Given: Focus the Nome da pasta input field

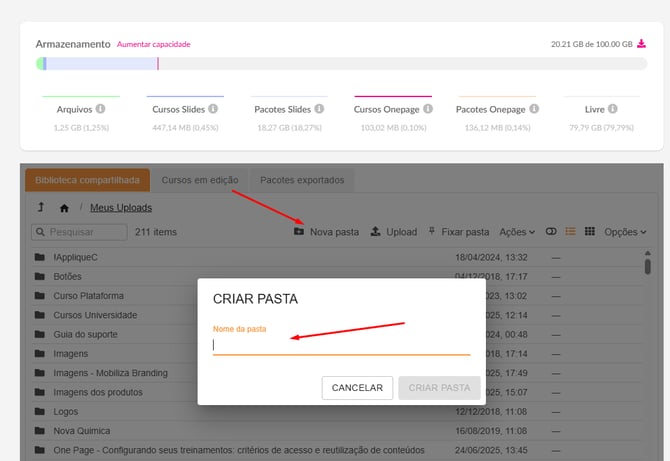Looking at the screenshot, I should (x=341, y=345).
